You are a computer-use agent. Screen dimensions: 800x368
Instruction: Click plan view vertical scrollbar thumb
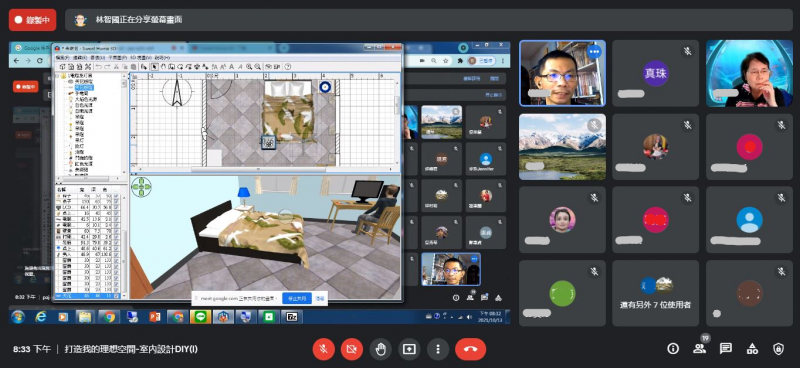pos(397,105)
